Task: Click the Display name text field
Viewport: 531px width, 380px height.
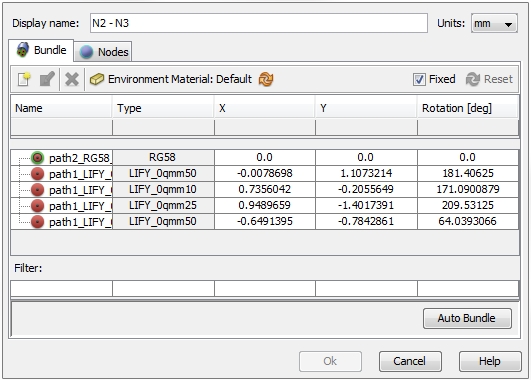Action: 259,23
